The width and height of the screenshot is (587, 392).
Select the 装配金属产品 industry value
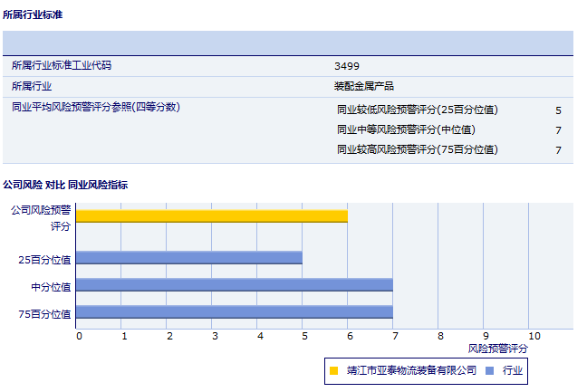pyautogui.click(x=364, y=87)
